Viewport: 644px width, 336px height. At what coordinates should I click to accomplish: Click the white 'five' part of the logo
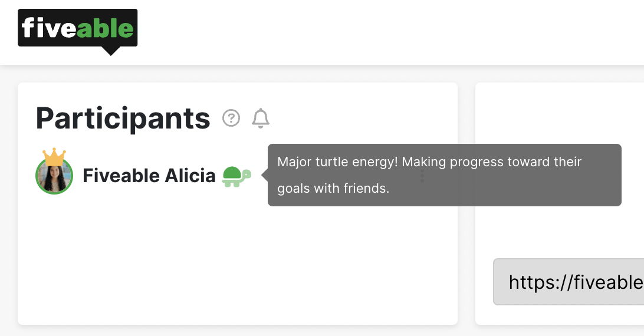point(49,28)
